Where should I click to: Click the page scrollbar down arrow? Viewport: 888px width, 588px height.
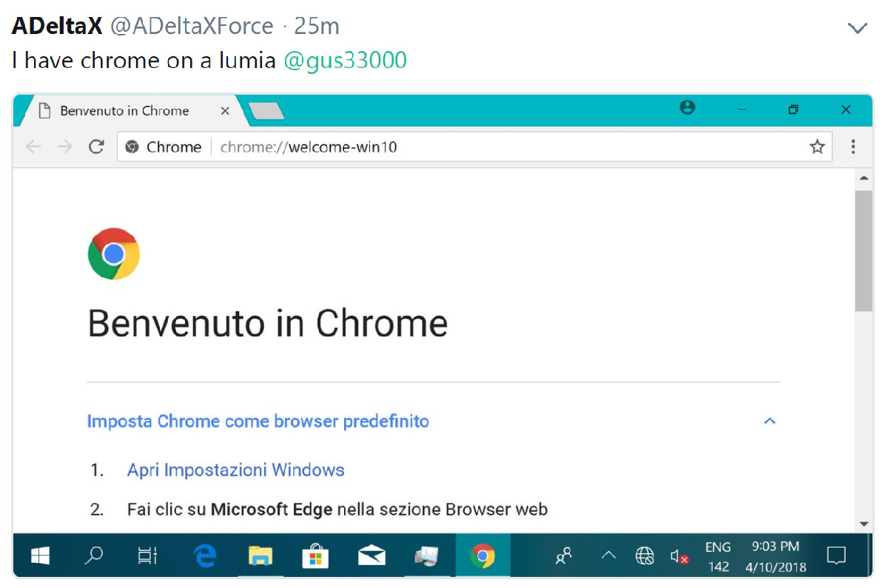coord(864,524)
